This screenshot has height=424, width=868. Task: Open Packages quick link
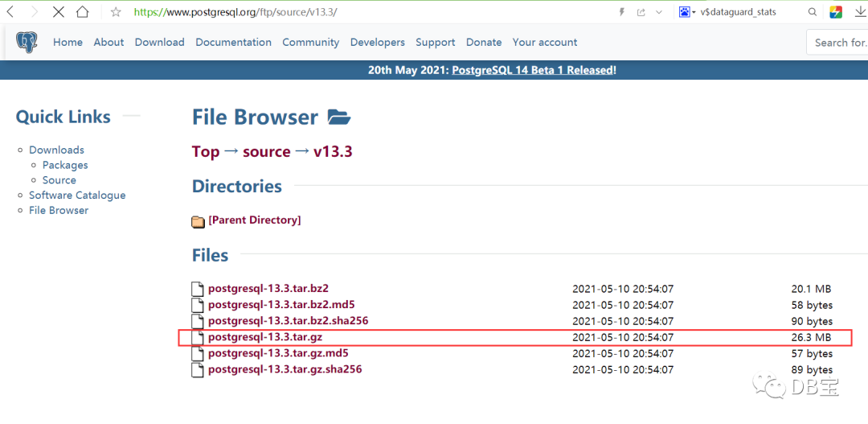(x=65, y=165)
